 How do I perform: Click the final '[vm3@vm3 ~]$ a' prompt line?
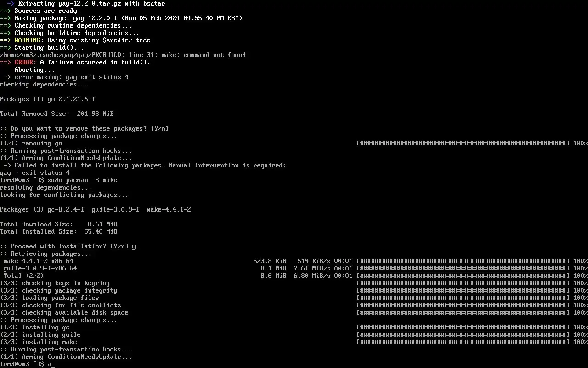pyautogui.click(x=27, y=364)
